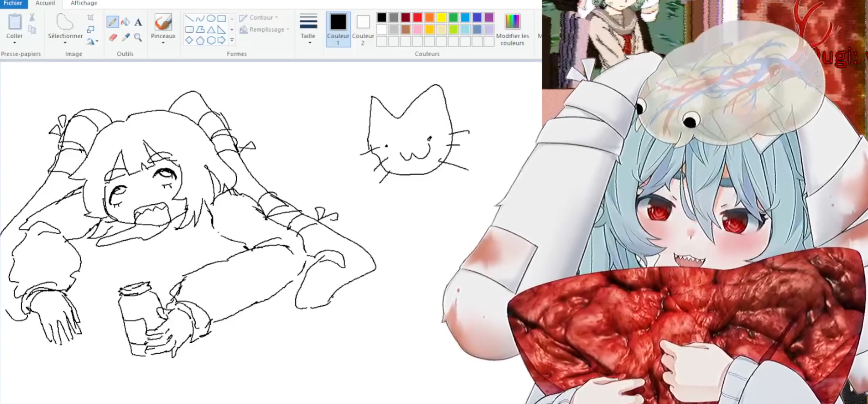The image size is (868, 404).
Task: Pick the lavender color swatch
Action: [489, 30]
